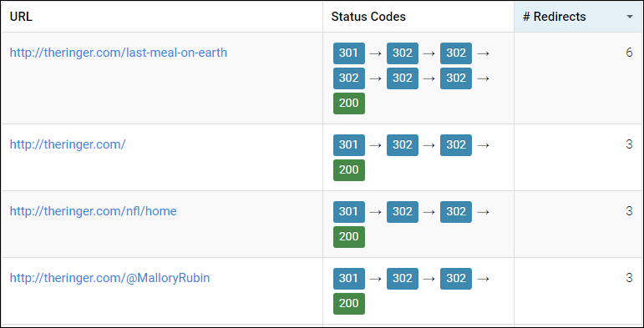The height and width of the screenshot is (328, 644).
Task: Select redirect count 6 for last-meal-on-earth
Action: point(629,53)
